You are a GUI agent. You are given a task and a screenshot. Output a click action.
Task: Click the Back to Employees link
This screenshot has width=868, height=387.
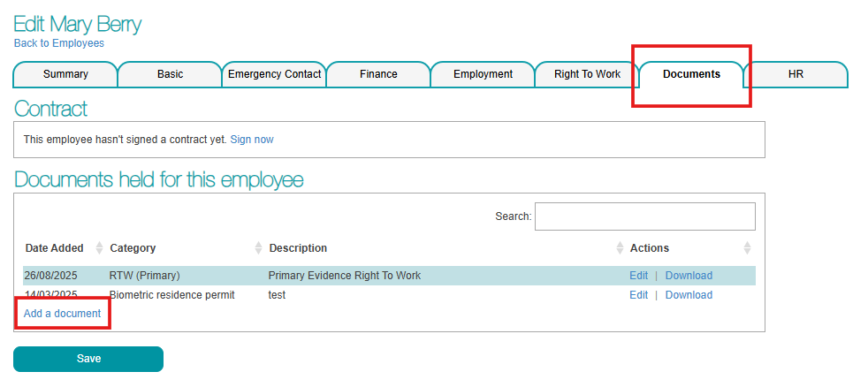tap(58, 43)
